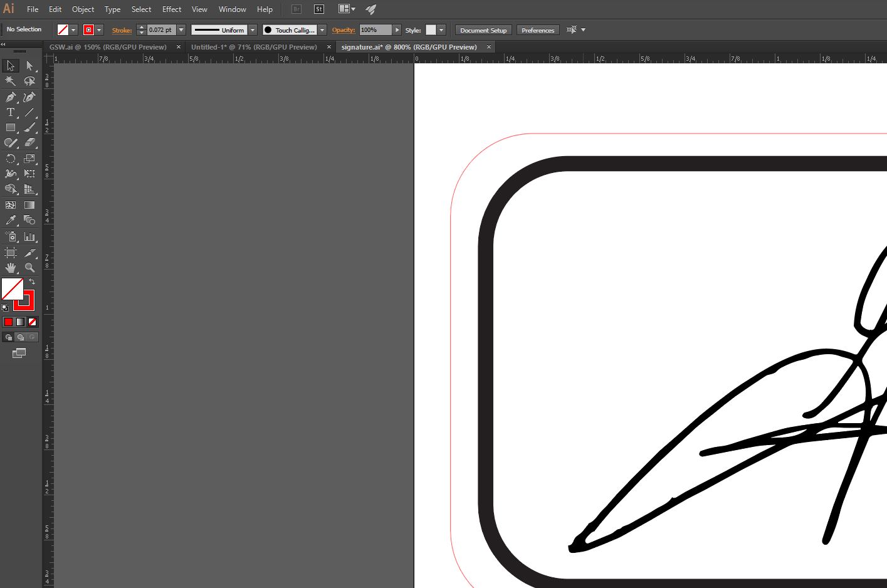This screenshot has width=887, height=588.
Task: Select the Curvature tool
Action: point(29,97)
